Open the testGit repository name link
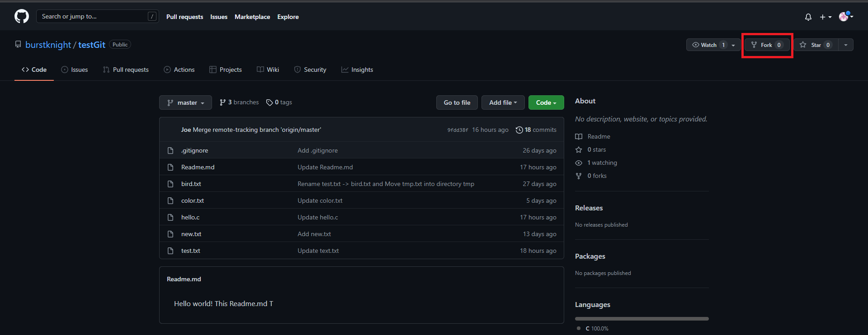The image size is (868, 335). pyautogui.click(x=92, y=45)
